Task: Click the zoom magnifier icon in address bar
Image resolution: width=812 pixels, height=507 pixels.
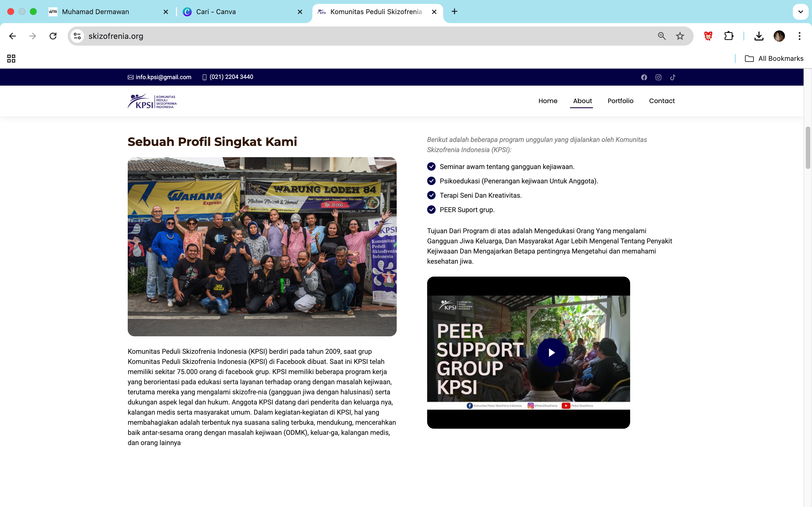Action: (x=662, y=36)
